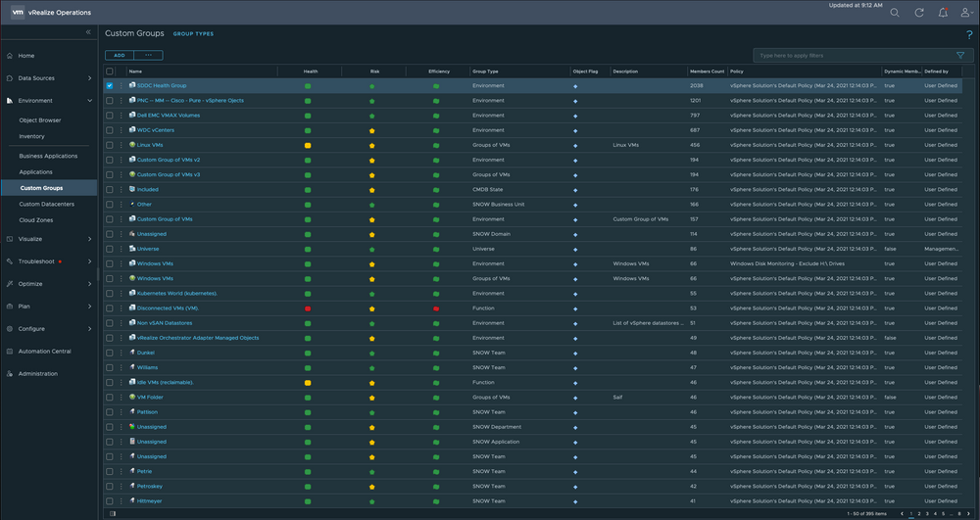The image size is (980, 520).
Task: Sort by the Name column header
Action: [x=135, y=71]
